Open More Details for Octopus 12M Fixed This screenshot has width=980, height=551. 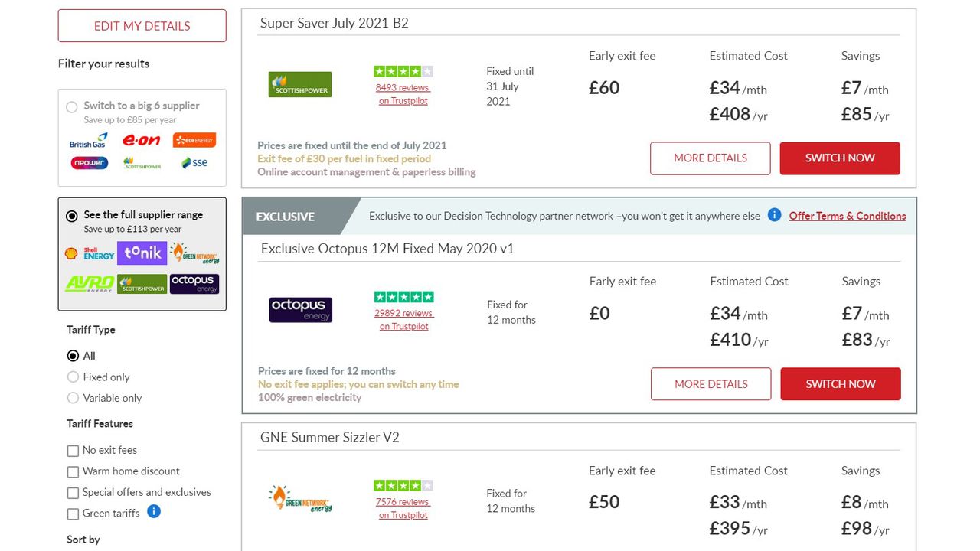point(710,384)
